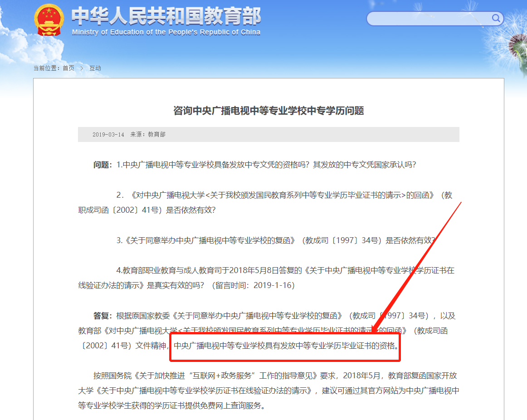
Task: Click paragraph starting 按照国务院《关于加快推进
Action: point(268,391)
